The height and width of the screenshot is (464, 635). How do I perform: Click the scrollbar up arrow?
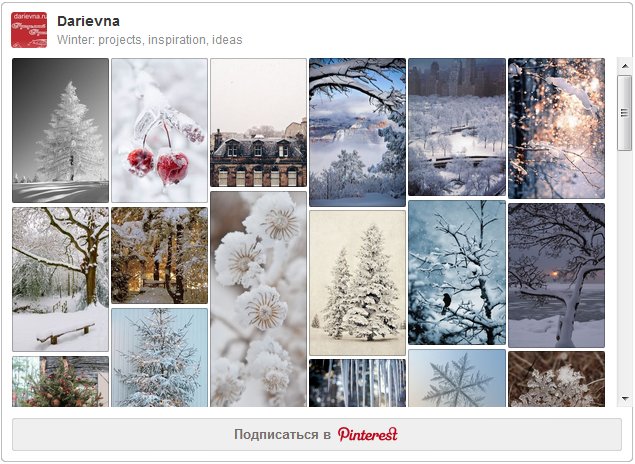[x=624, y=66]
